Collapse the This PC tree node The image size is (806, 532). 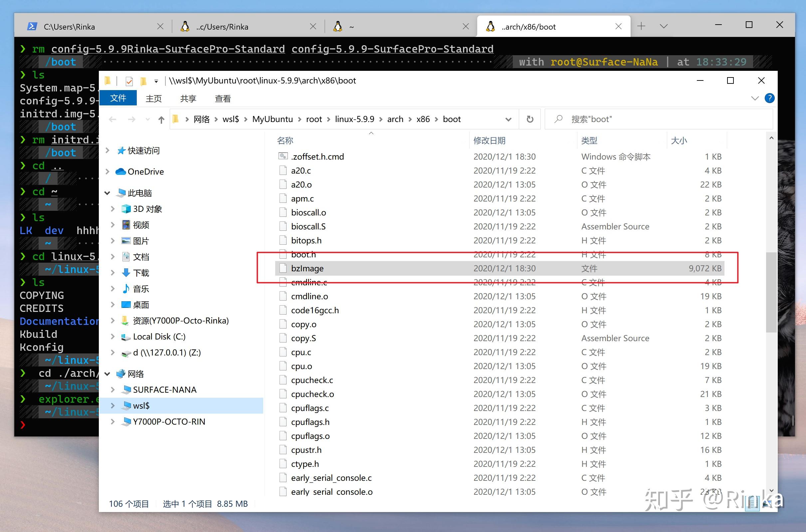[x=107, y=193]
